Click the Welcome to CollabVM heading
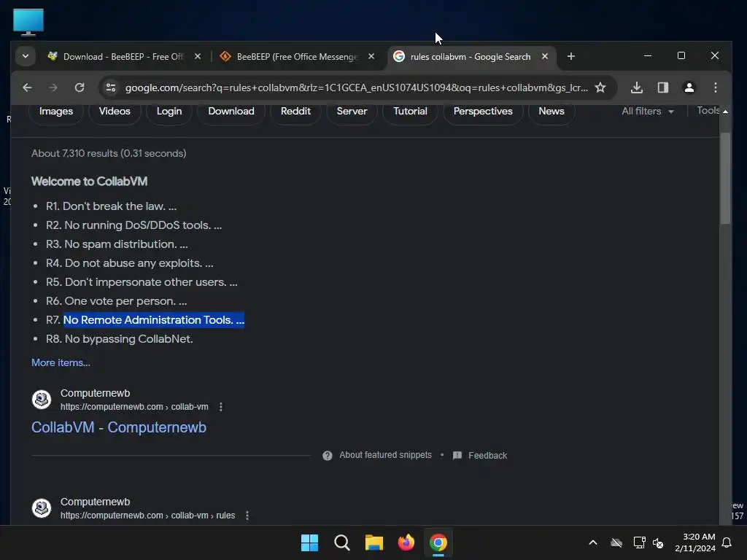Image resolution: width=747 pixels, height=560 pixels. click(x=89, y=182)
